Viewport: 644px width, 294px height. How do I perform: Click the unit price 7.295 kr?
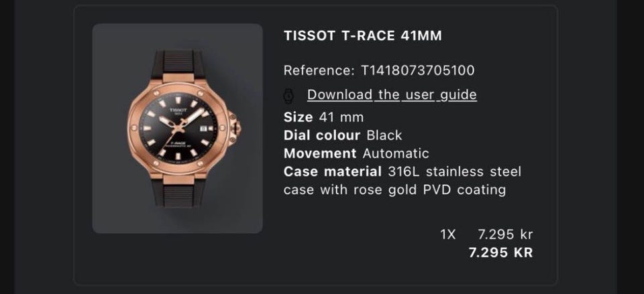pos(504,234)
